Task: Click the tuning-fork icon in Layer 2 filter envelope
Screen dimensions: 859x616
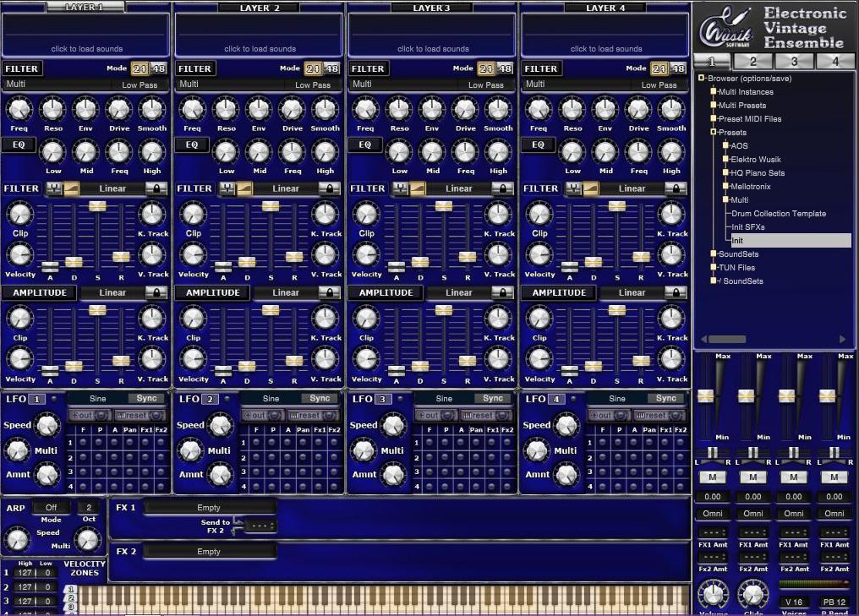Action: (227, 188)
